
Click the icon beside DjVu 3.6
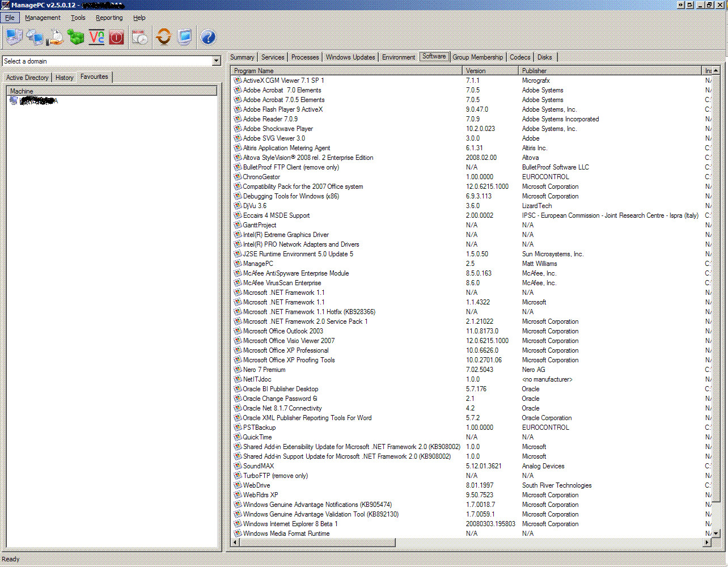pyautogui.click(x=238, y=206)
